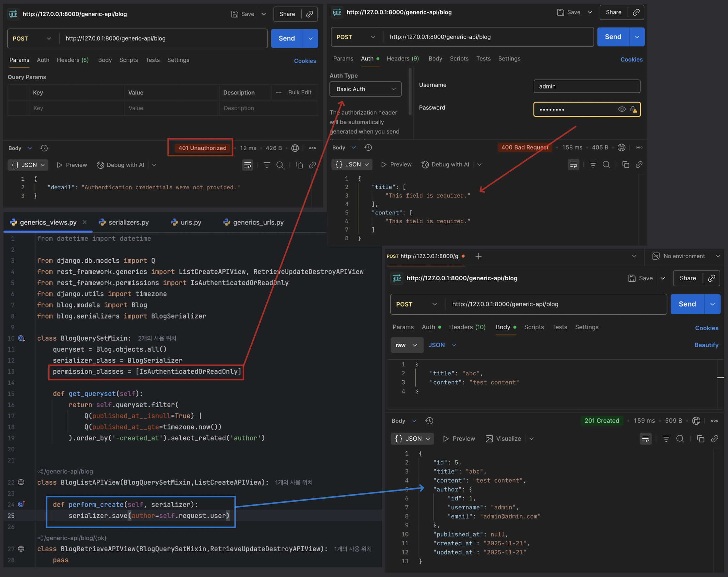Copy the 201 Created response body
The width and height of the screenshot is (728, 577).
pos(701,439)
